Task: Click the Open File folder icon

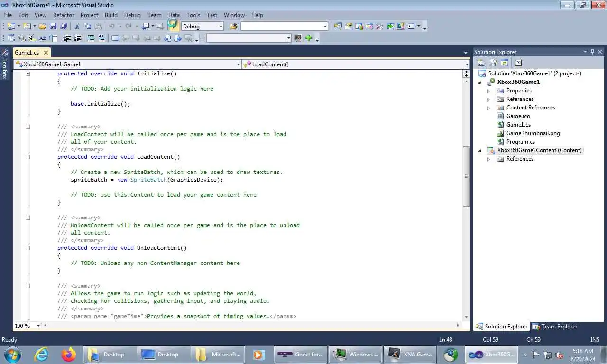Action: coord(43,26)
